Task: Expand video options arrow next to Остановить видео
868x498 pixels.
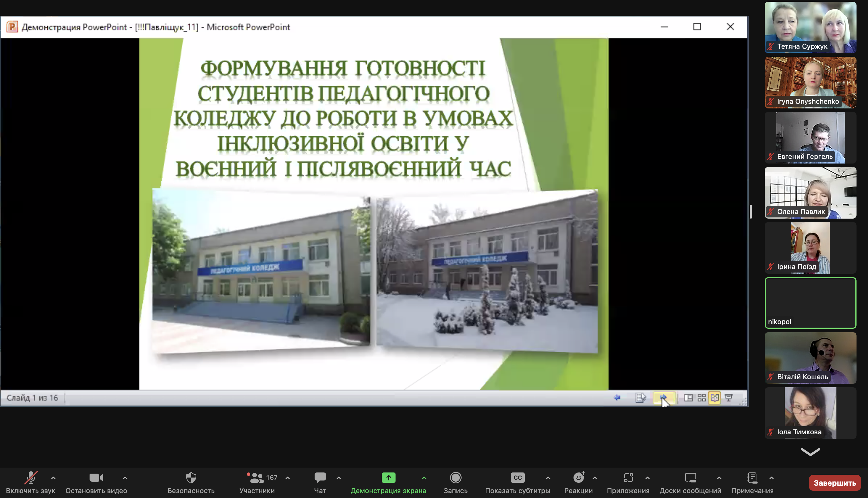Action: pos(125,478)
